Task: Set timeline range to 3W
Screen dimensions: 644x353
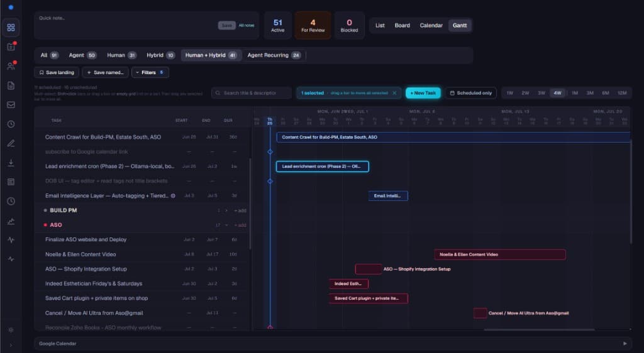Action: coord(541,93)
